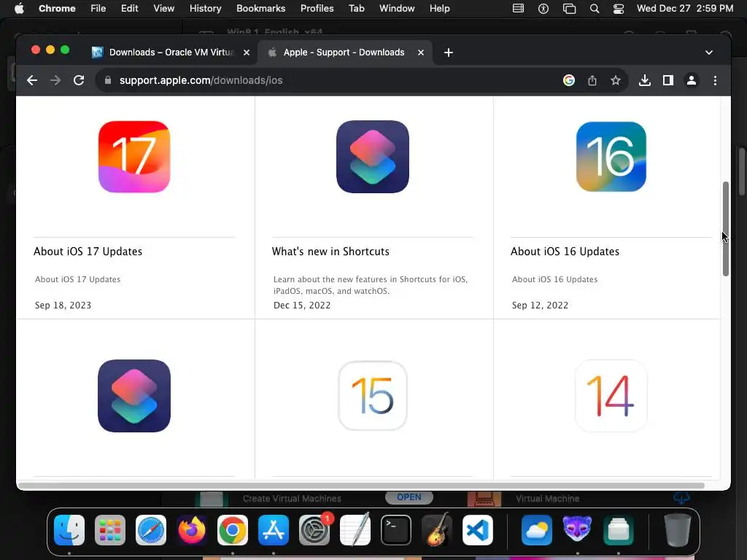Click the Shortcuts icon in the bottom row
The image size is (747, 560).
[x=134, y=396]
